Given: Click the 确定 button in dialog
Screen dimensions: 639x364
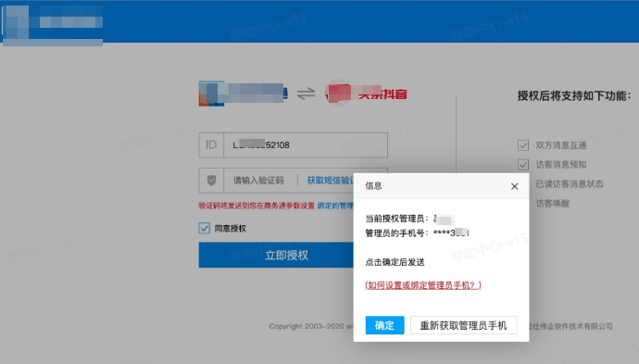Looking at the screenshot, I should coord(384,325).
